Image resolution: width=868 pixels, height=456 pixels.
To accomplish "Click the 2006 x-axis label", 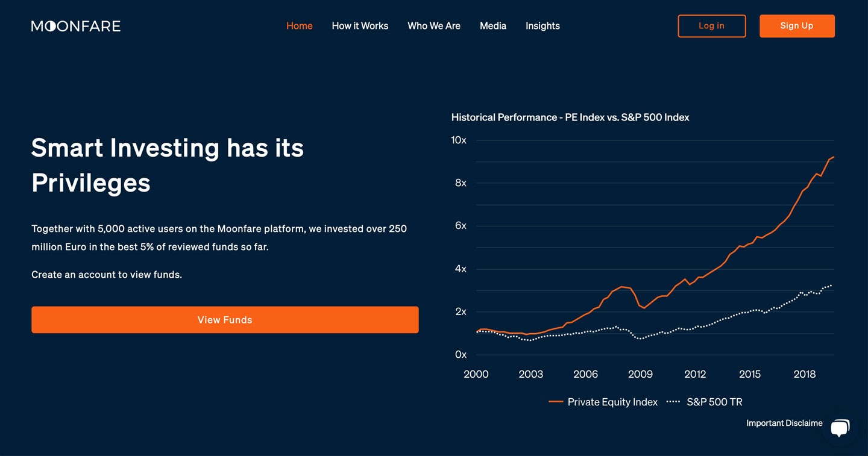I will point(586,374).
